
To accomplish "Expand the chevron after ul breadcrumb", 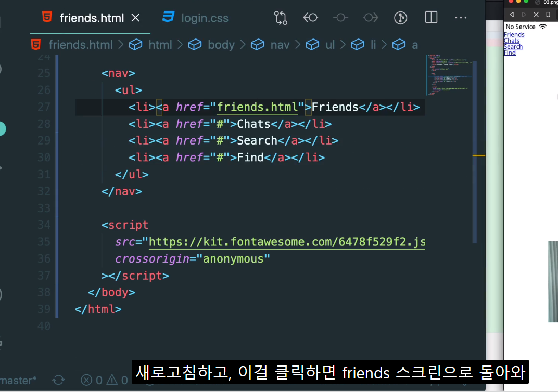I will (x=343, y=45).
